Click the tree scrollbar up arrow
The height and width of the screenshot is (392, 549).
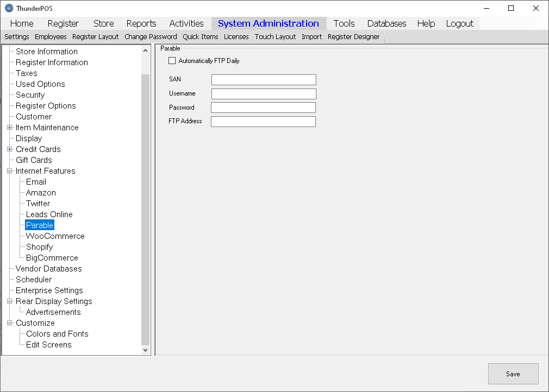pos(145,51)
